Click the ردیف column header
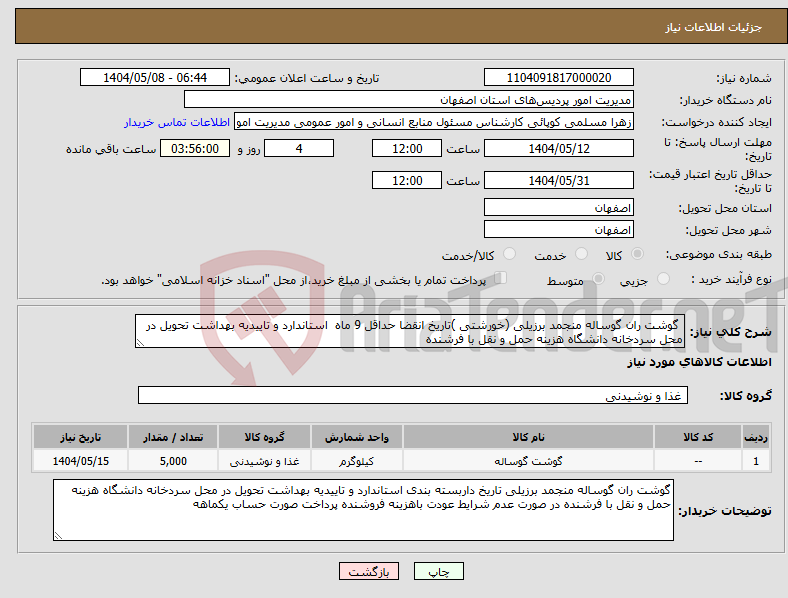Viewport: 788px width, 598px height. click(756, 437)
